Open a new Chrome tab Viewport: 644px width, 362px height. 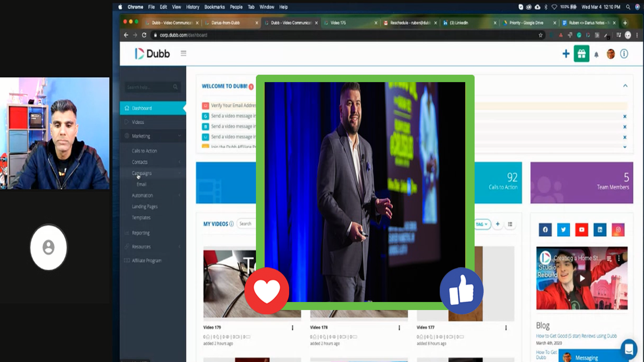click(625, 23)
